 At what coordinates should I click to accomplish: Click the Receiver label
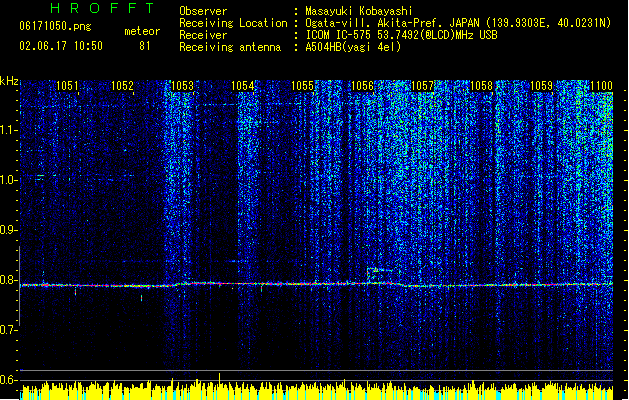203,35
